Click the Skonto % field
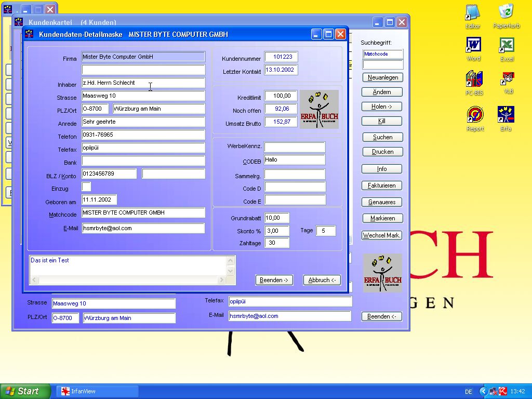The height and width of the screenshot is (399, 532). pos(277,231)
